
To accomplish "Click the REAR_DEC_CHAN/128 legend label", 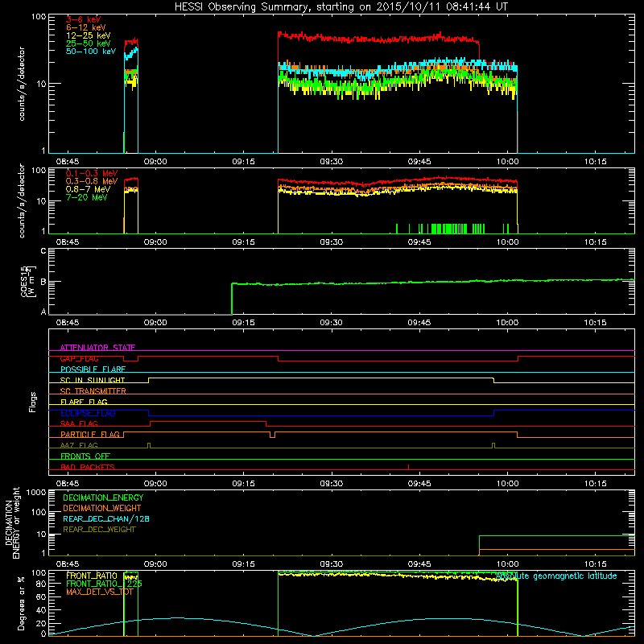I will coord(106,518).
